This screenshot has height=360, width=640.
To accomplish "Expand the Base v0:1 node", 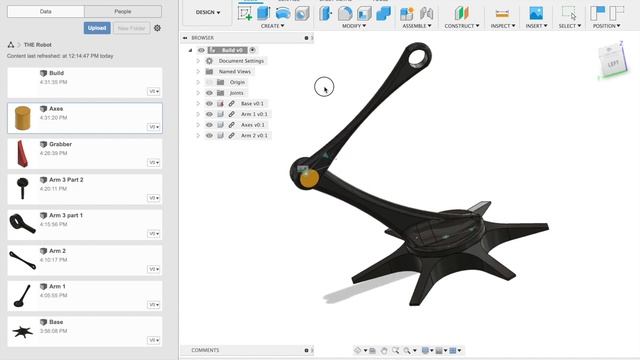I will 198,104.
